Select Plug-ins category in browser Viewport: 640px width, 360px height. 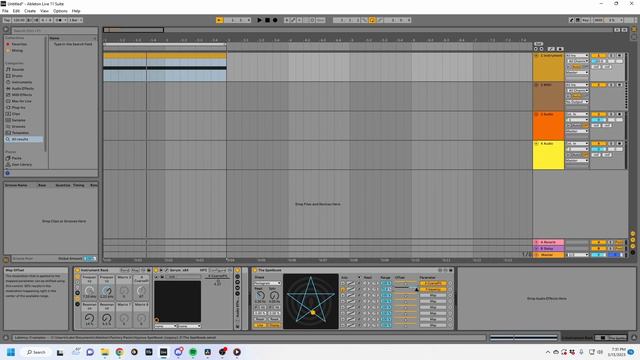18,108
